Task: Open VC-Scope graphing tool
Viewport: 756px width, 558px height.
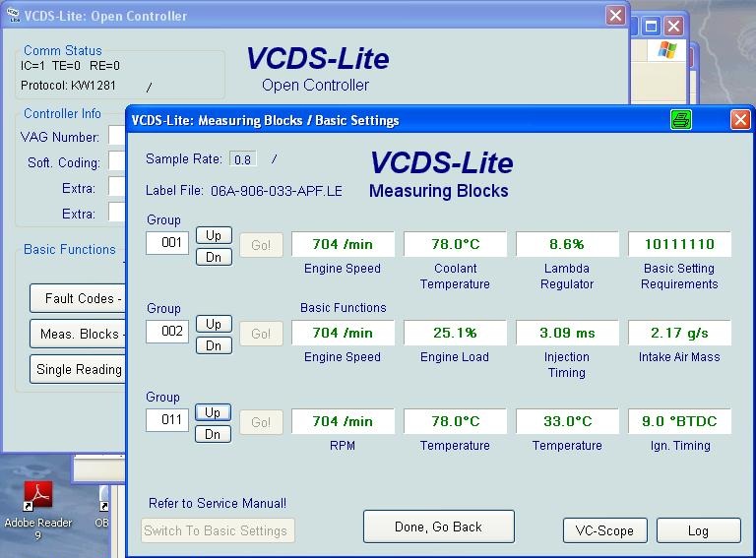Action: pos(604,530)
